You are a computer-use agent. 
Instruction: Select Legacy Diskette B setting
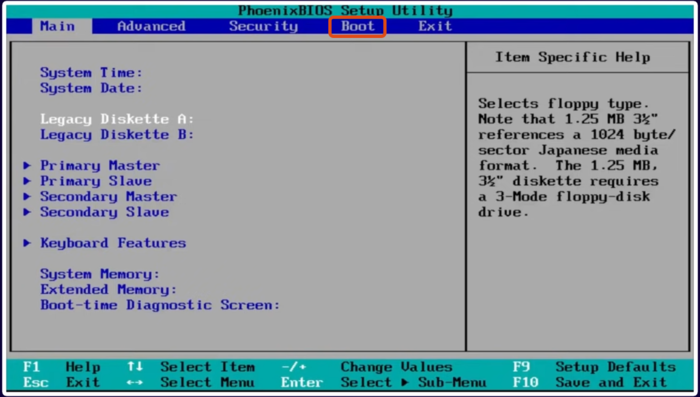117,134
